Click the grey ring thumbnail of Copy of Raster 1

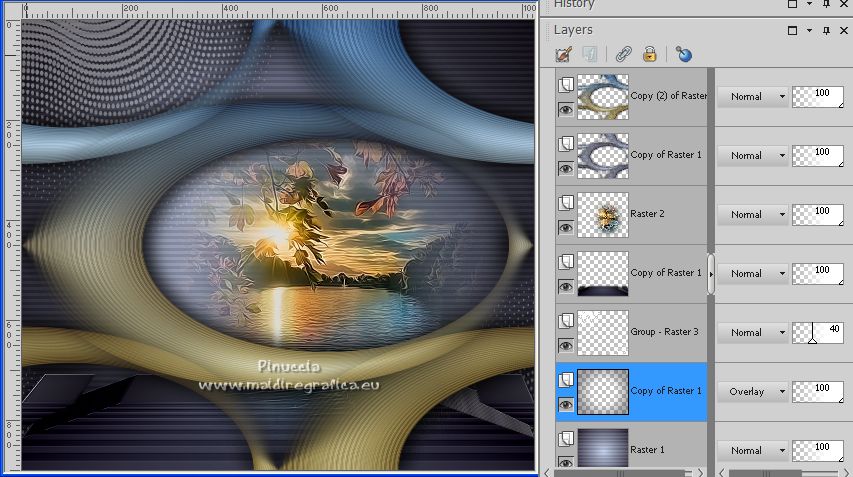[x=603, y=156]
